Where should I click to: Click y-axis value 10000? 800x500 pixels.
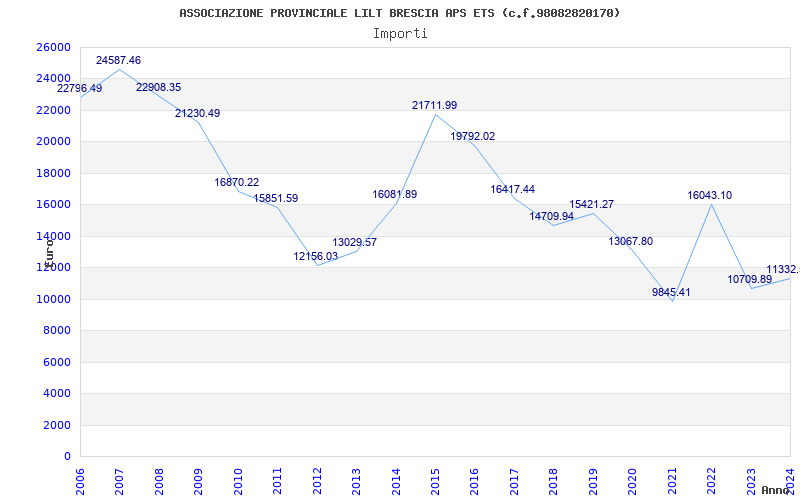53,299
